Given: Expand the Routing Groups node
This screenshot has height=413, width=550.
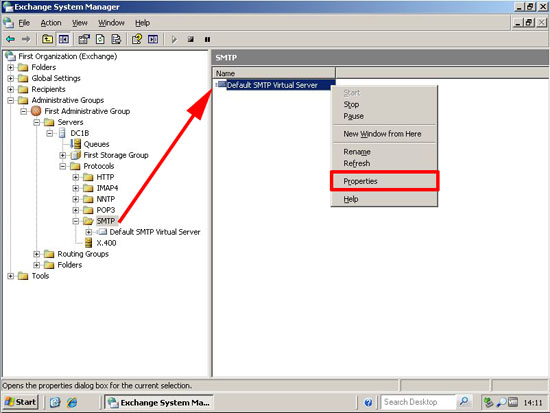Looking at the screenshot, I should click(37, 254).
